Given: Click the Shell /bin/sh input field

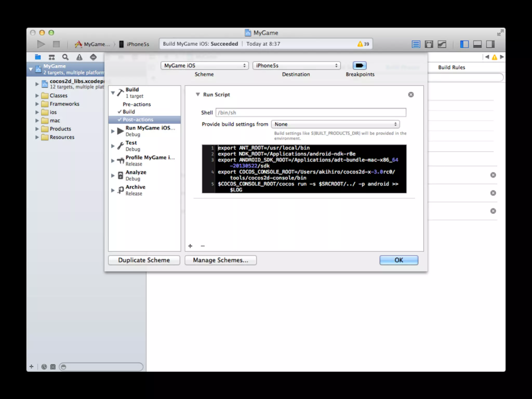Looking at the screenshot, I should tap(311, 112).
